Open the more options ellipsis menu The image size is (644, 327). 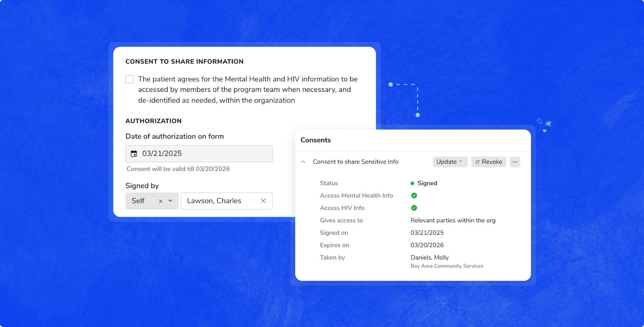(x=515, y=162)
